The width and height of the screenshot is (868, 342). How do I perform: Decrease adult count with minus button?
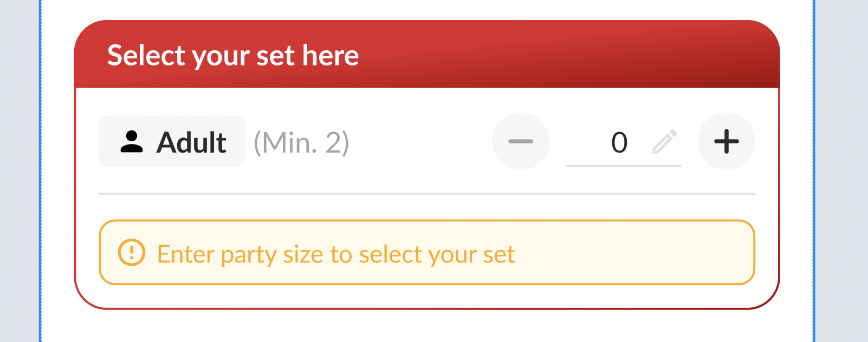tap(520, 141)
